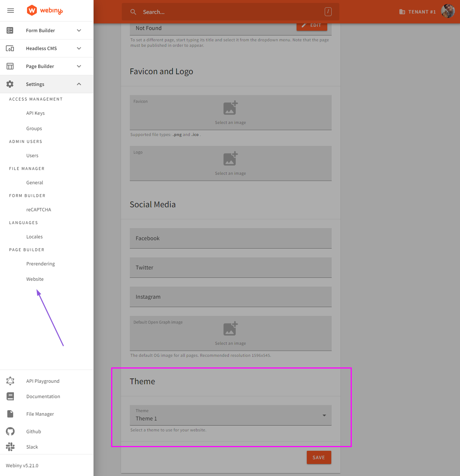Open the Theme dropdown
The height and width of the screenshot is (476, 460).
point(230,415)
